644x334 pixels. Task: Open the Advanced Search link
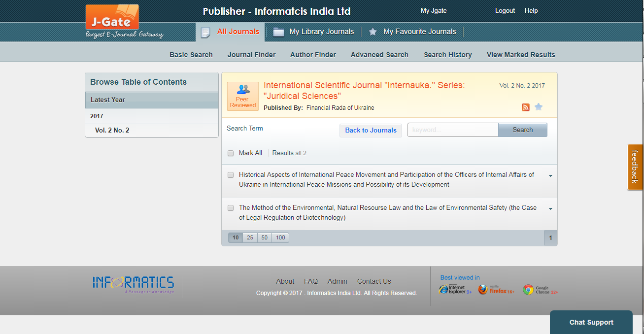coord(379,55)
